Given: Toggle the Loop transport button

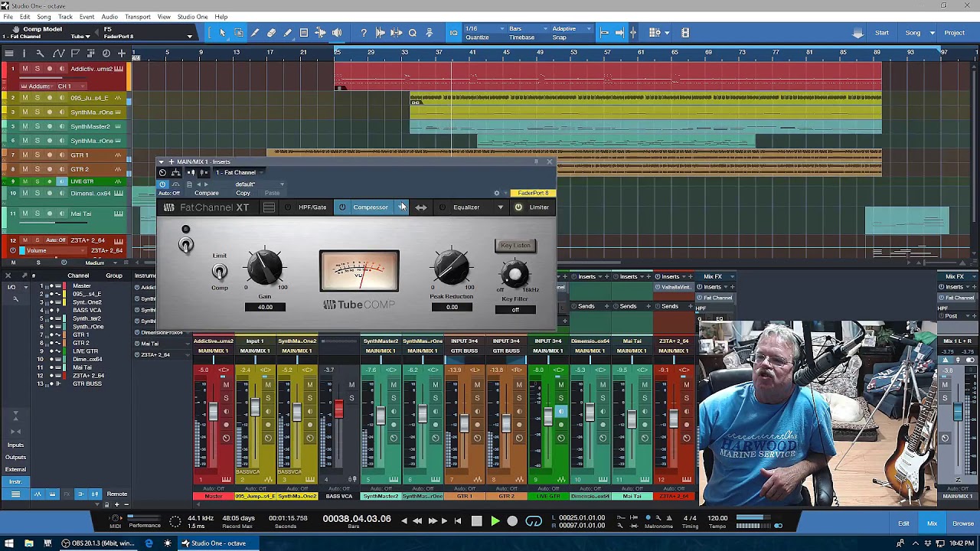Looking at the screenshot, I should point(534,521).
